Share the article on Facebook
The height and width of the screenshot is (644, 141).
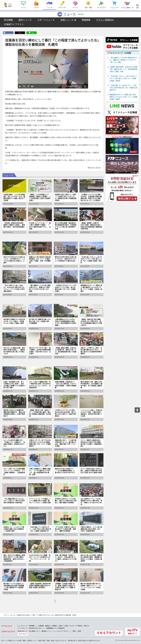[x=8, y=33]
